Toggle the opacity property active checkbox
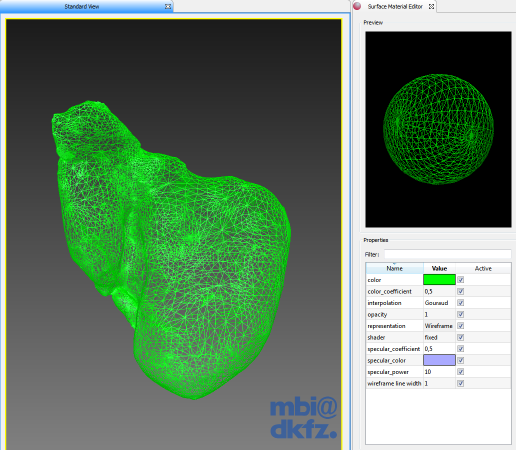Screen dimensions: 516x450 (461, 314)
